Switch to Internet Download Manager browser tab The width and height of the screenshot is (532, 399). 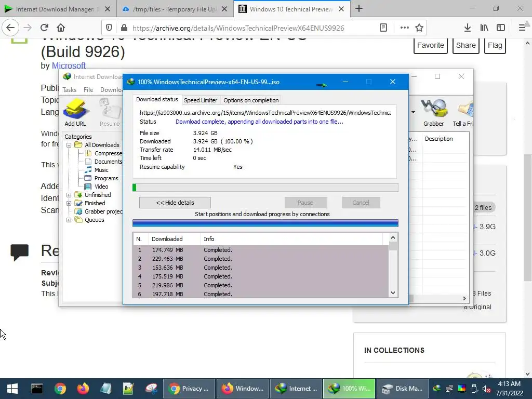58,9
